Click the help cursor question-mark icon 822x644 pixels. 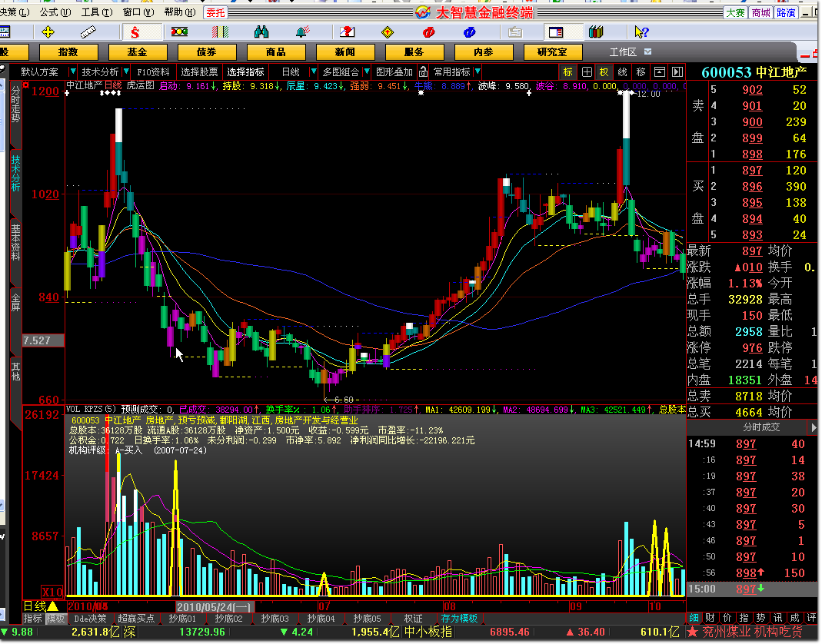point(641,32)
